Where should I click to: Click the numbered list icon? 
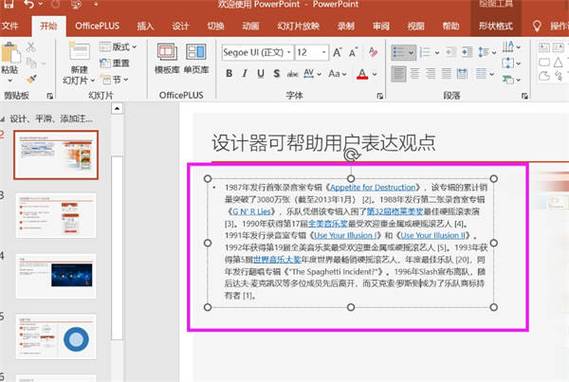pos(425,53)
